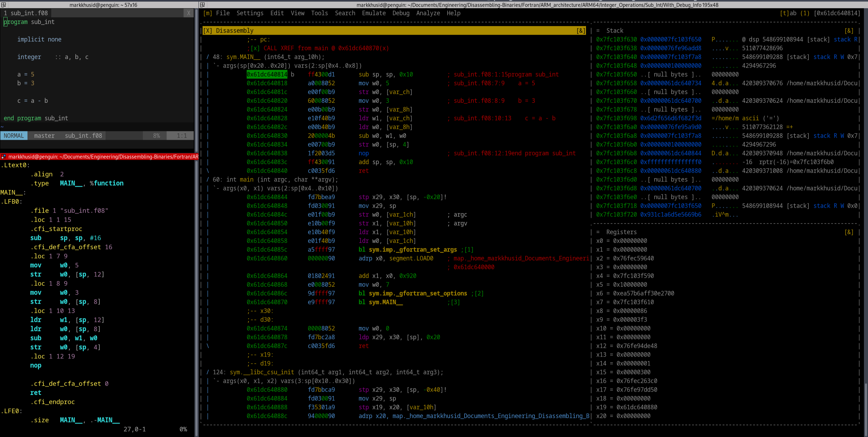Click the '.cfi_endproc' line in assembly pane

pos(52,402)
